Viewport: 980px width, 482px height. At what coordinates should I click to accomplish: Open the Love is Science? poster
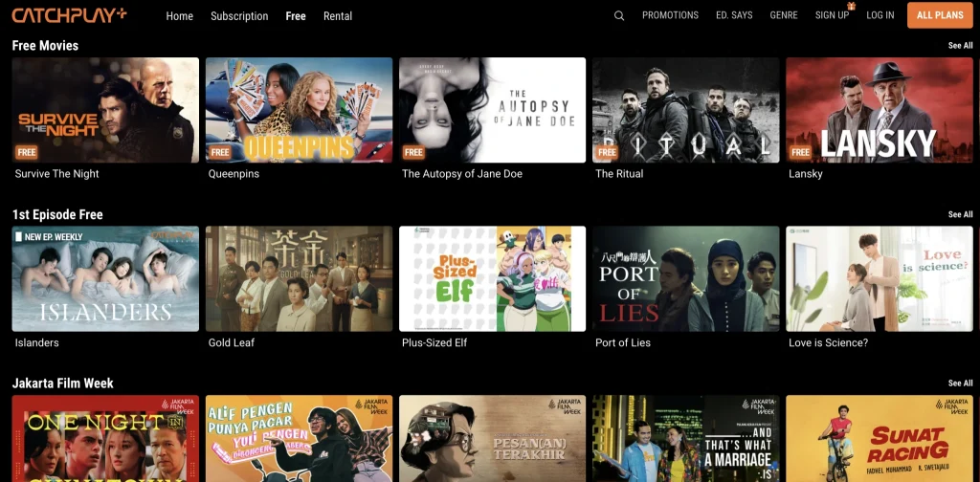coord(880,278)
